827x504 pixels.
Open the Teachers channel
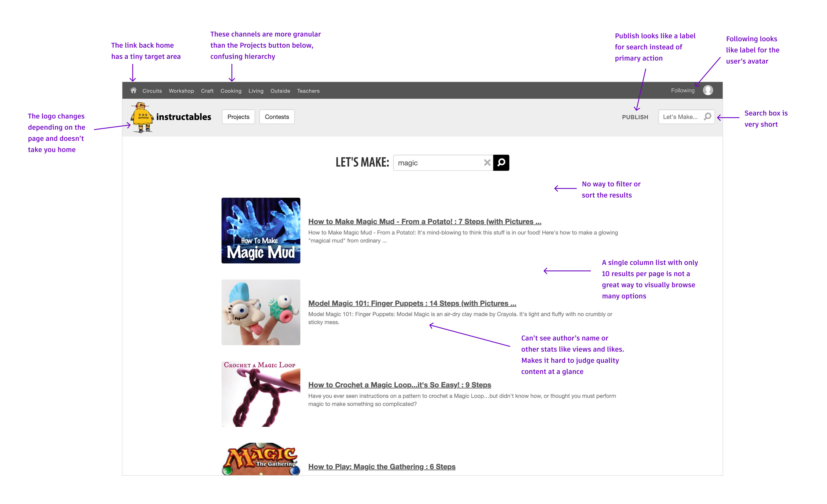(x=308, y=91)
